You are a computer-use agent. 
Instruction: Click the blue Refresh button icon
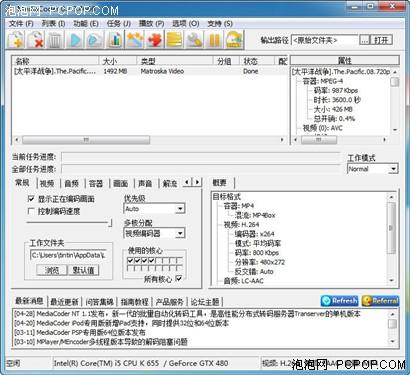339,301
